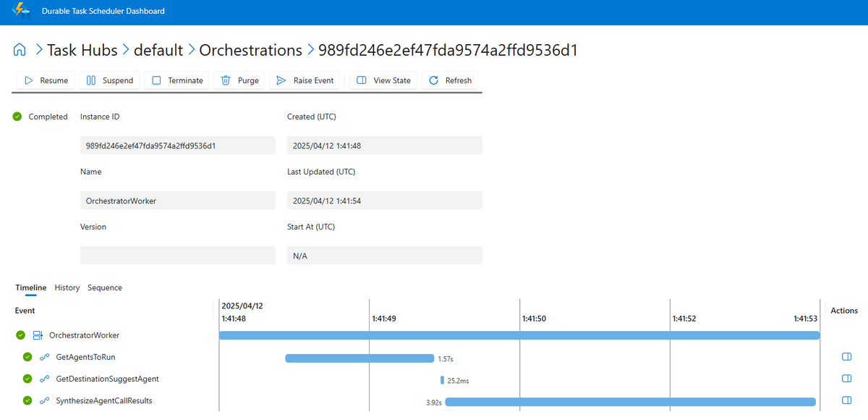Select OrchestratorWorker event in timeline list
Screen dimensions: 868x420
[84, 335]
